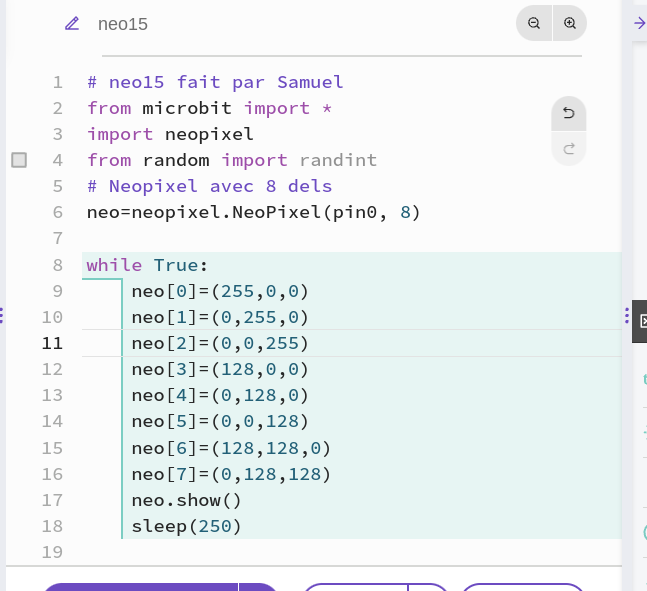This screenshot has width=647, height=591.
Task: Zoom in the code editor text
Action: click(x=570, y=23)
